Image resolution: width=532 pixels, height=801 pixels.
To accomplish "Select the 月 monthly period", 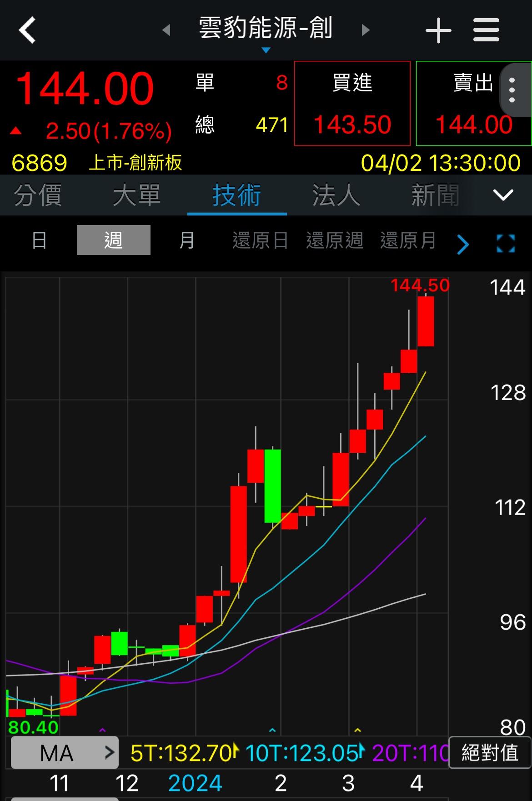I will 187,240.
